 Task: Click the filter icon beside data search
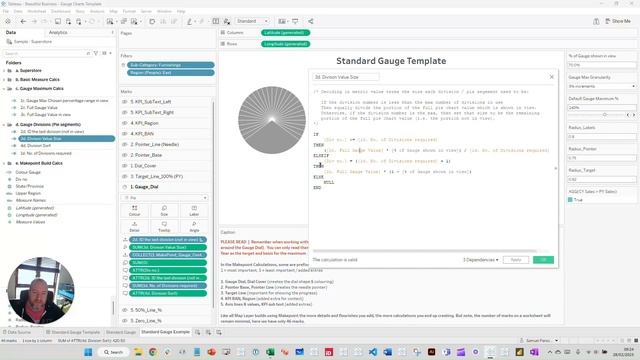coord(96,53)
